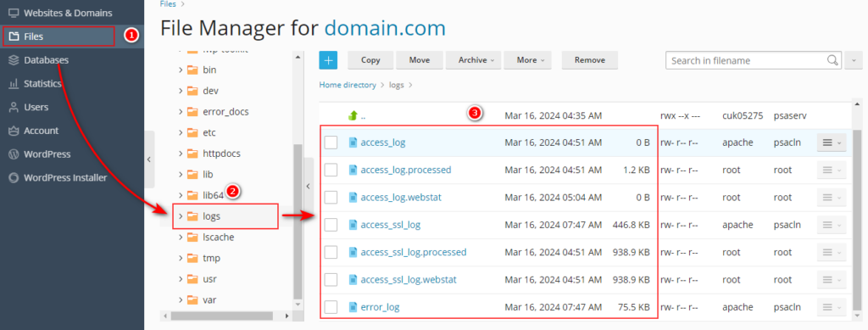The width and height of the screenshot is (868, 330).
Task: Select the tmp folder in tree
Action: pyautogui.click(x=211, y=258)
